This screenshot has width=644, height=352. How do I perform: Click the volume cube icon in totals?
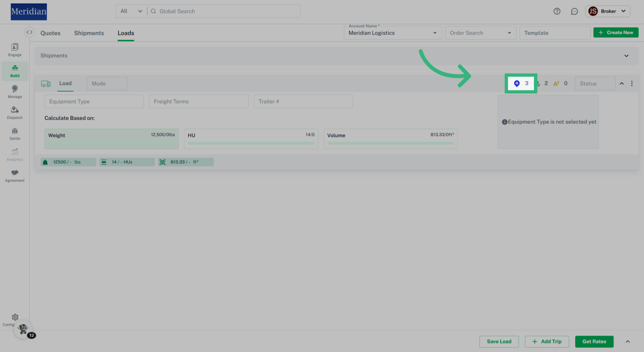163,162
